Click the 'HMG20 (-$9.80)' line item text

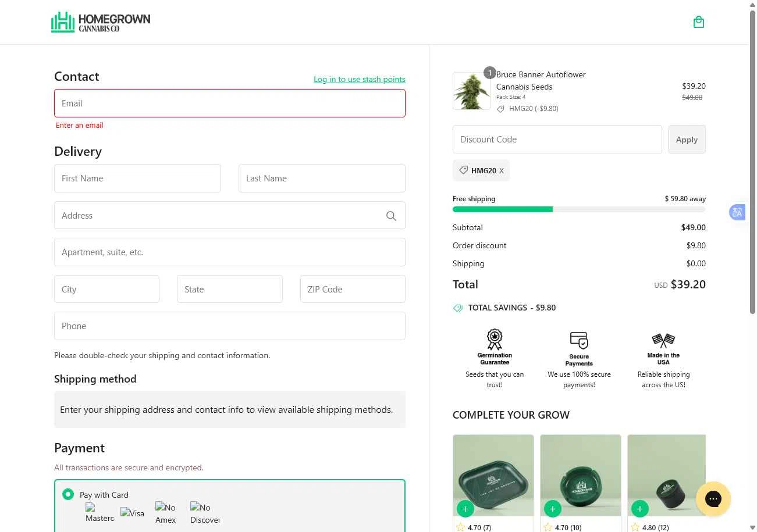coord(534,109)
